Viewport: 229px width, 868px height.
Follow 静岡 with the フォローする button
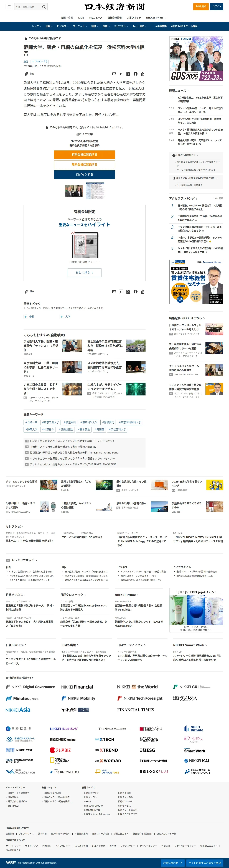coord(40,62)
